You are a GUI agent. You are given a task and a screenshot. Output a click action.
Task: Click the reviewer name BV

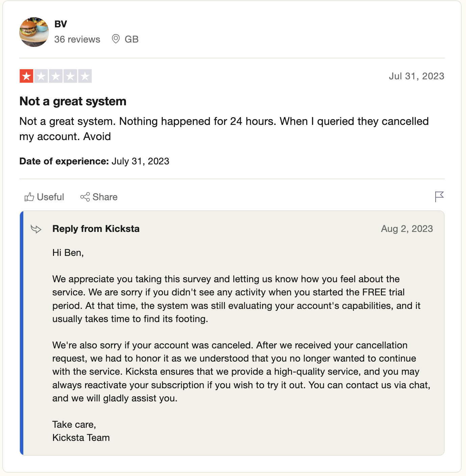tap(60, 24)
